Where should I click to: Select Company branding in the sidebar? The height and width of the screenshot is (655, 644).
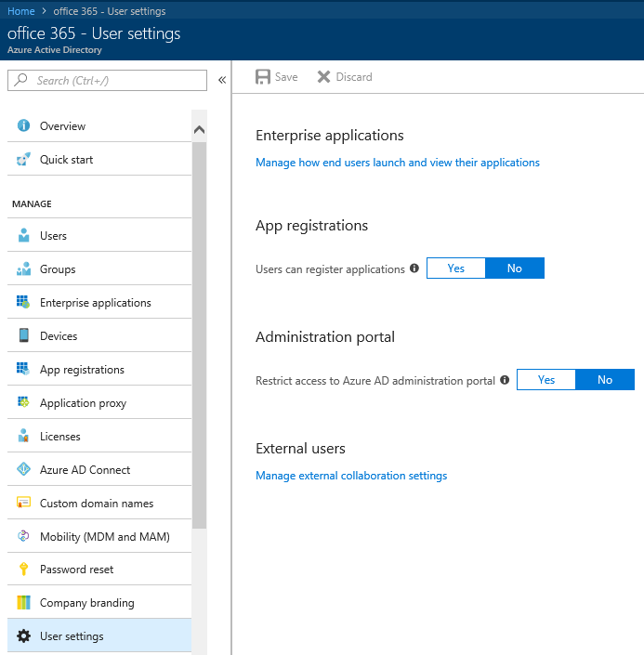tap(99, 602)
